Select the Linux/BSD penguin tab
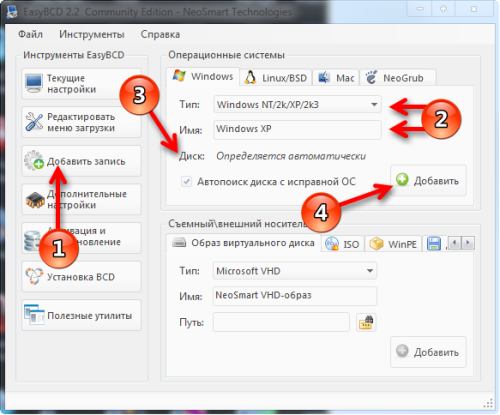Image resolution: width=500 pixels, height=415 pixels. tap(276, 78)
